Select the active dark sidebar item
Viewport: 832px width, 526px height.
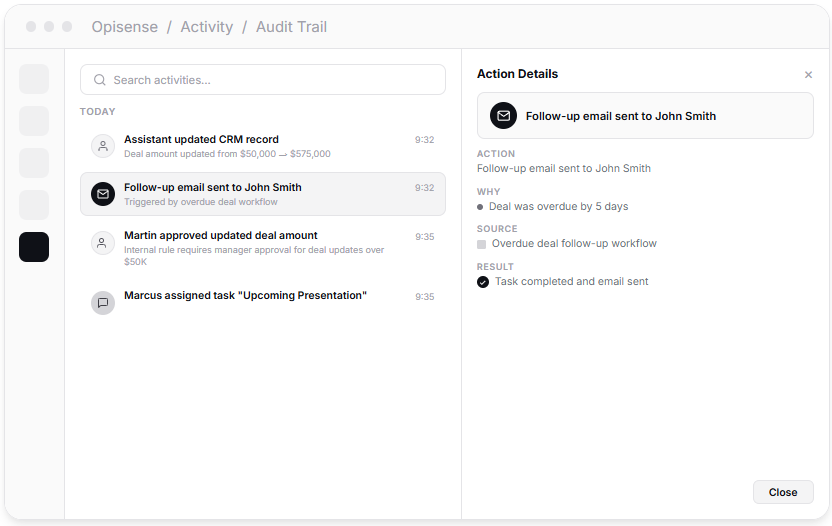[x=34, y=247]
